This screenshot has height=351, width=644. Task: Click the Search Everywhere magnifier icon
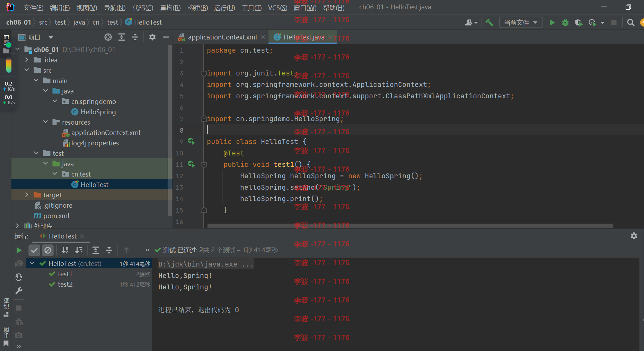click(x=631, y=22)
